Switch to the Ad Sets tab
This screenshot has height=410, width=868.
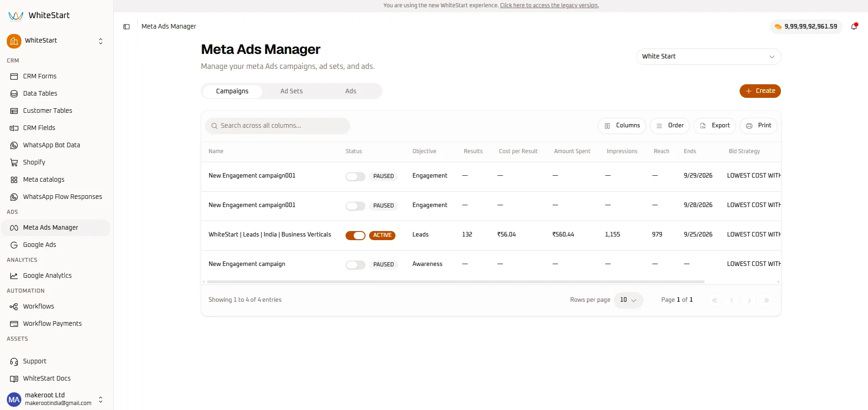tap(291, 92)
